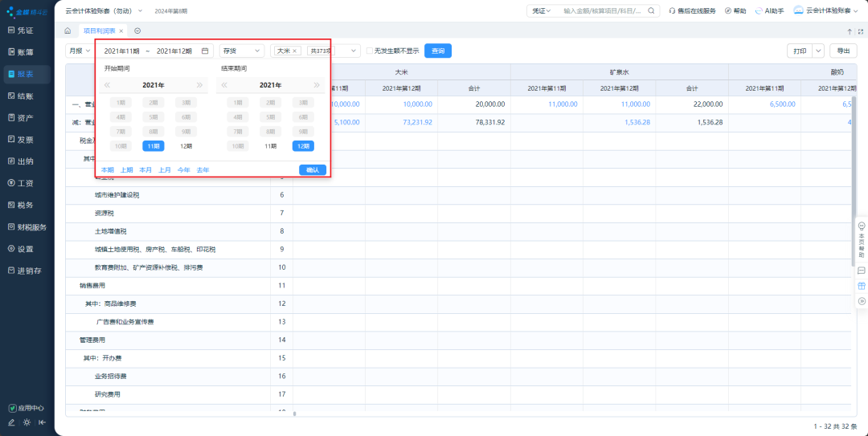This screenshot has width=868, height=436.
Task: Go to next year in 结束期间 panel
Action: [316, 85]
